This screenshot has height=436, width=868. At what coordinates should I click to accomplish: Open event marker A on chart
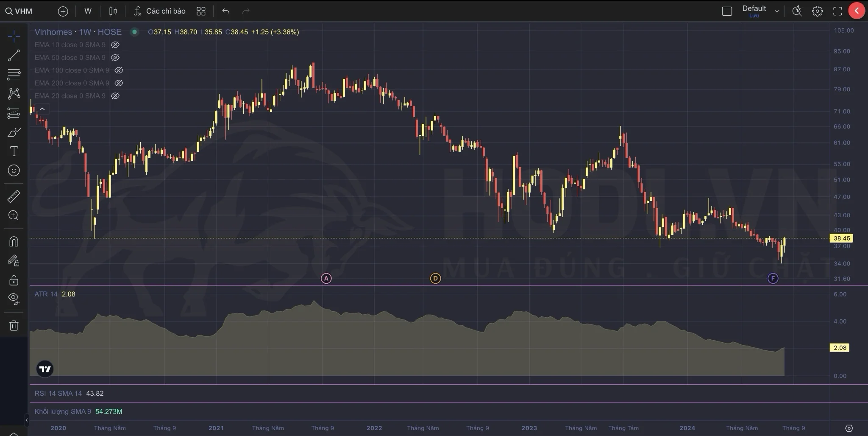tap(326, 278)
